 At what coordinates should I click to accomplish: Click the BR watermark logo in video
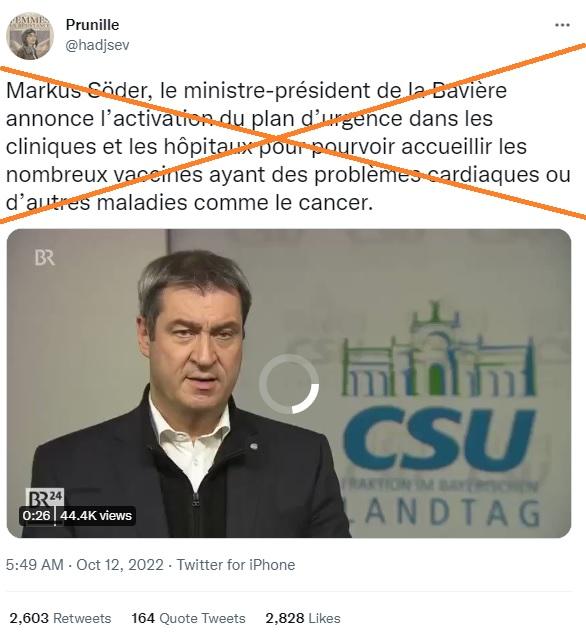pos(44,258)
